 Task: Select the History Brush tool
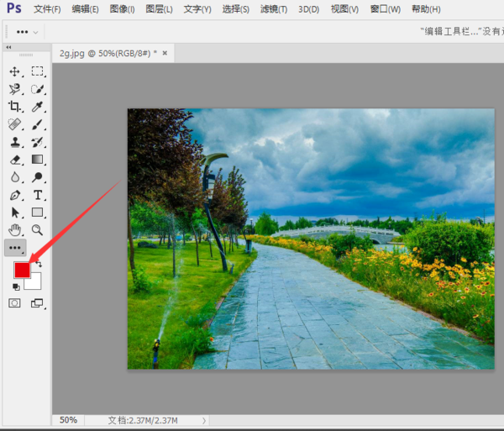click(x=37, y=142)
